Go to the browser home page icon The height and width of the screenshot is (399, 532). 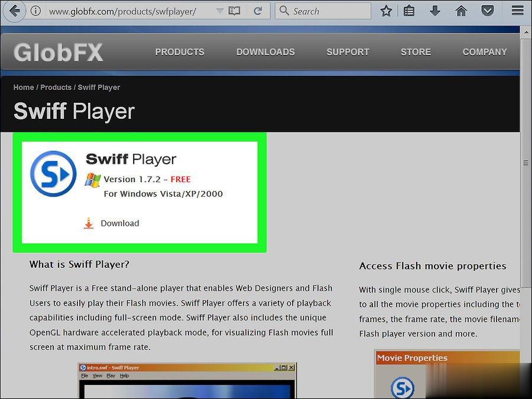click(x=461, y=11)
